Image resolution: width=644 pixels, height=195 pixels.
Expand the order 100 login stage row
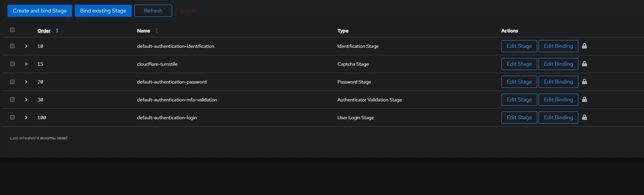tap(26, 118)
